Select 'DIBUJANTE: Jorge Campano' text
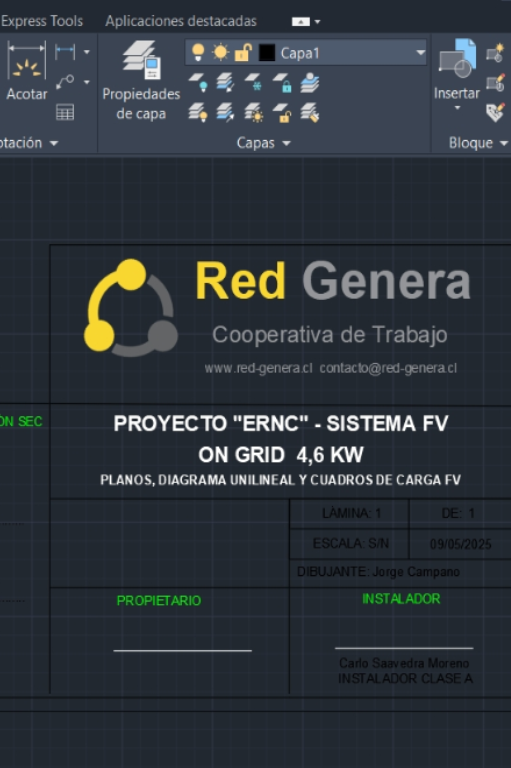Viewport: 511px width, 768px height. 378,572
